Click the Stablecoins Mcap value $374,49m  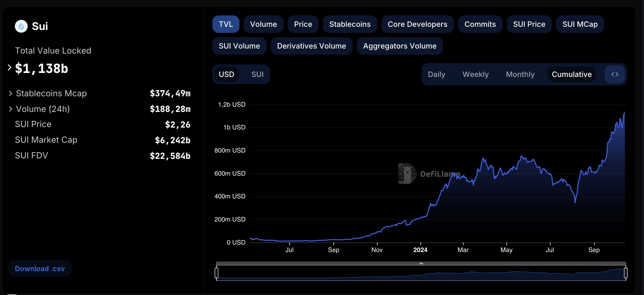coord(170,93)
